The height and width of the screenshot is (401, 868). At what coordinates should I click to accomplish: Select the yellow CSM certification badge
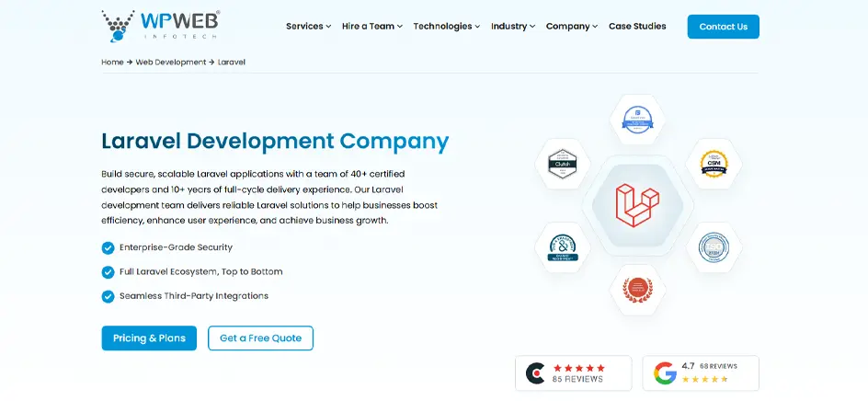click(714, 164)
